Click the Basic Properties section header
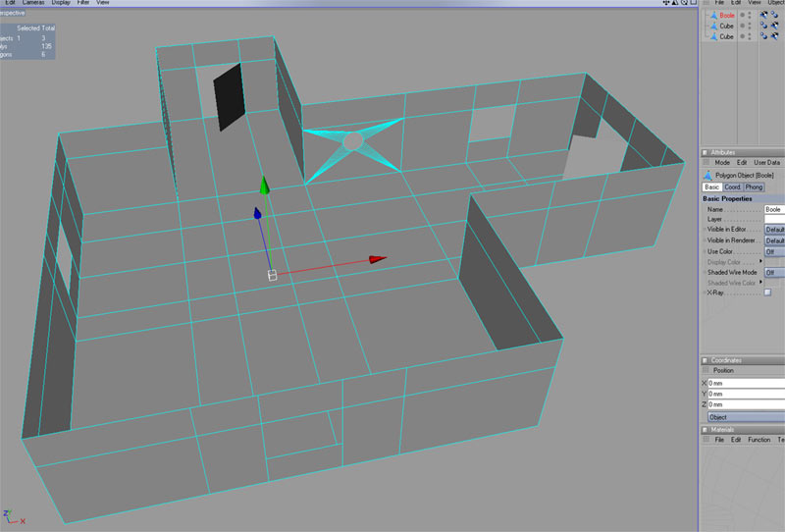Screen dimensions: 785x532 (x=743, y=199)
